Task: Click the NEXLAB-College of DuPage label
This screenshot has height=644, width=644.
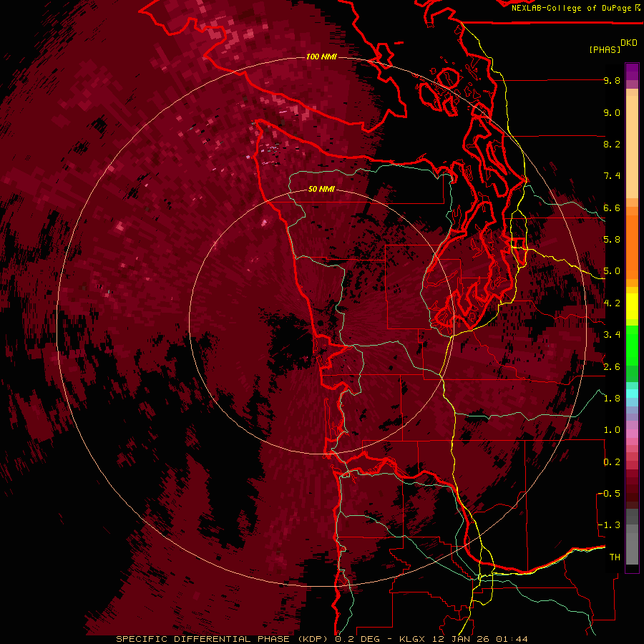Action: click(x=572, y=8)
